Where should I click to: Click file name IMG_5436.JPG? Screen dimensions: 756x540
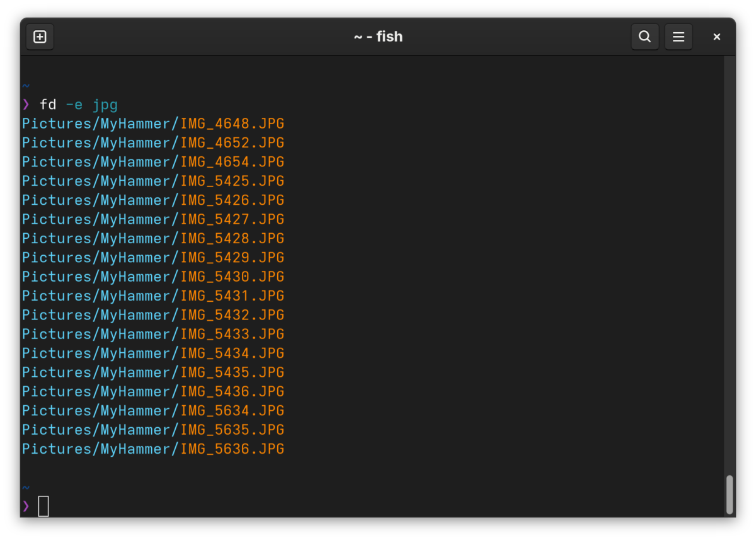point(232,391)
